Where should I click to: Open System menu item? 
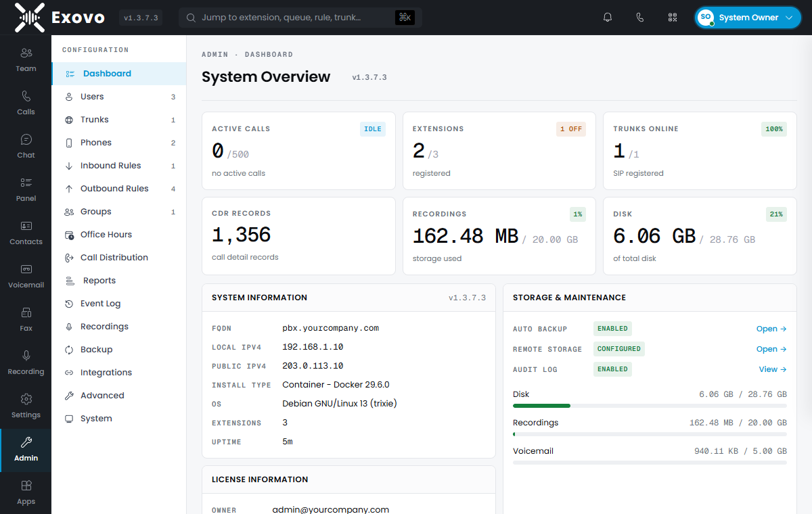click(118, 419)
